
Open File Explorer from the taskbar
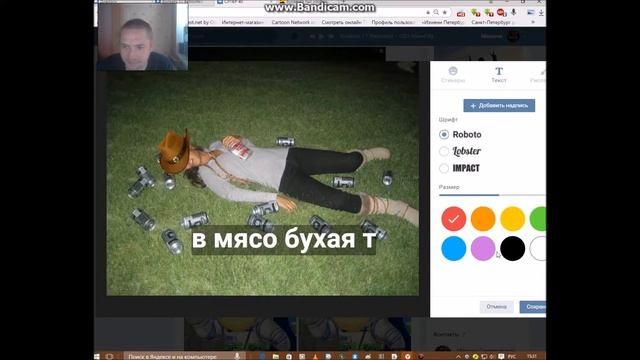(276, 356)
